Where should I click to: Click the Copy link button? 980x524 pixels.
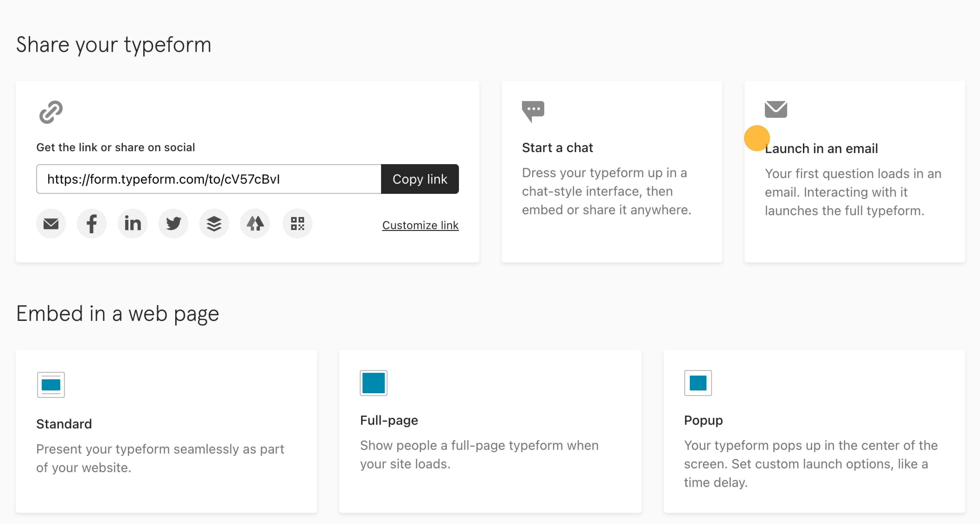click(x=420, y=179)
